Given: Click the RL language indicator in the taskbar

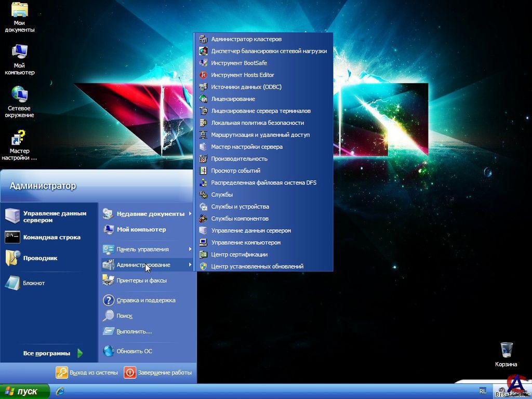Looking at the screenshot, I should pos(483,391).
